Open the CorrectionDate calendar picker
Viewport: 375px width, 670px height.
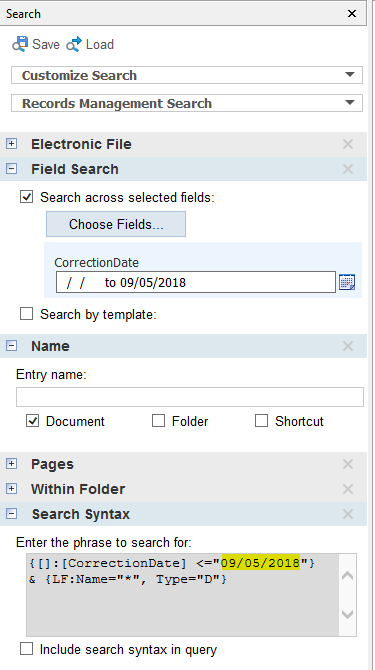[x=347, y=282]
